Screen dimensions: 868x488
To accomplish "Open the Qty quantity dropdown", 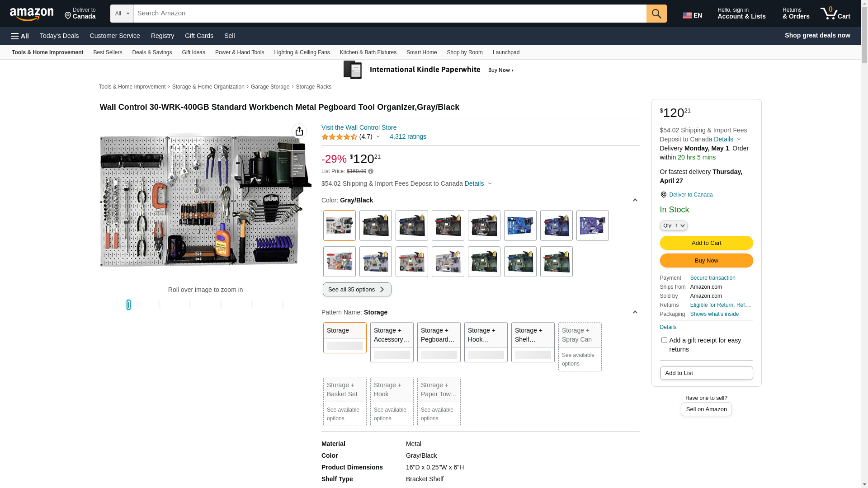I will 673,225.
